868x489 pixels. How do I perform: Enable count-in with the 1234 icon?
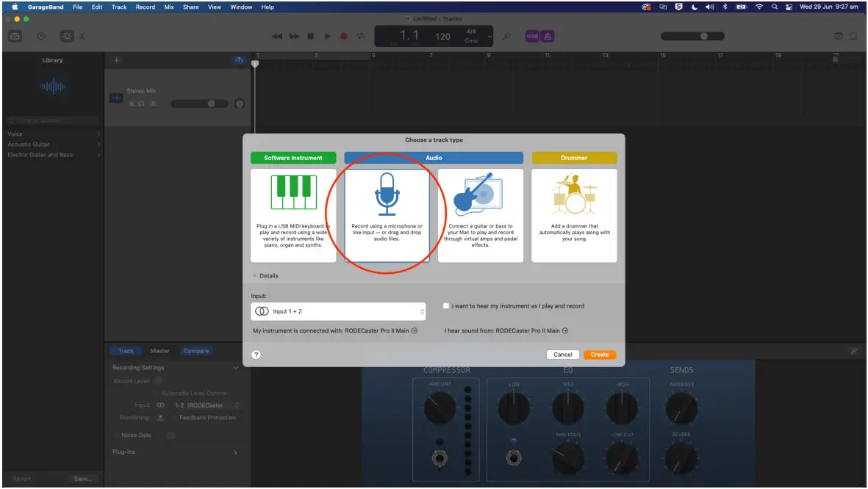point(531,35)
